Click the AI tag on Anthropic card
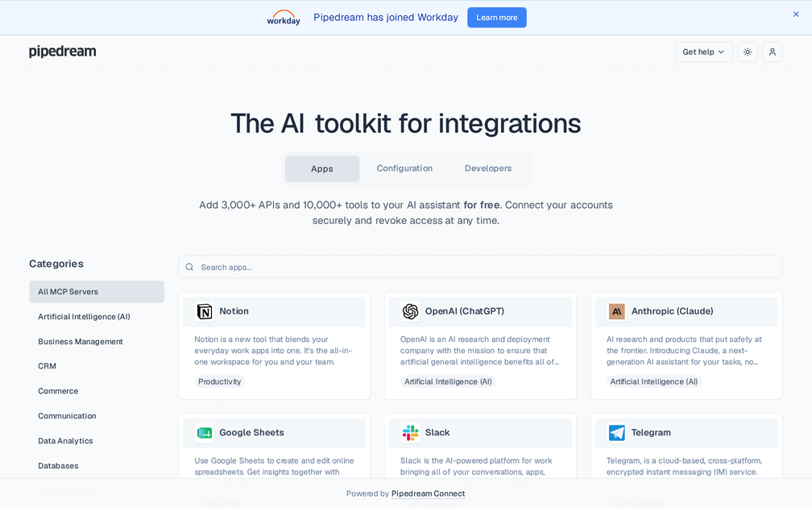The width and height of the screenshot is (812, 508). tap(654, 381)
